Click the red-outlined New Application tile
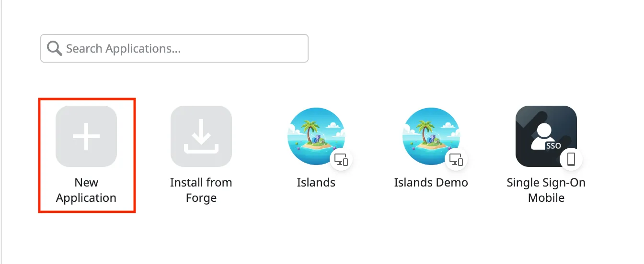This screenshot has width=644, height=264. (87, 155)
